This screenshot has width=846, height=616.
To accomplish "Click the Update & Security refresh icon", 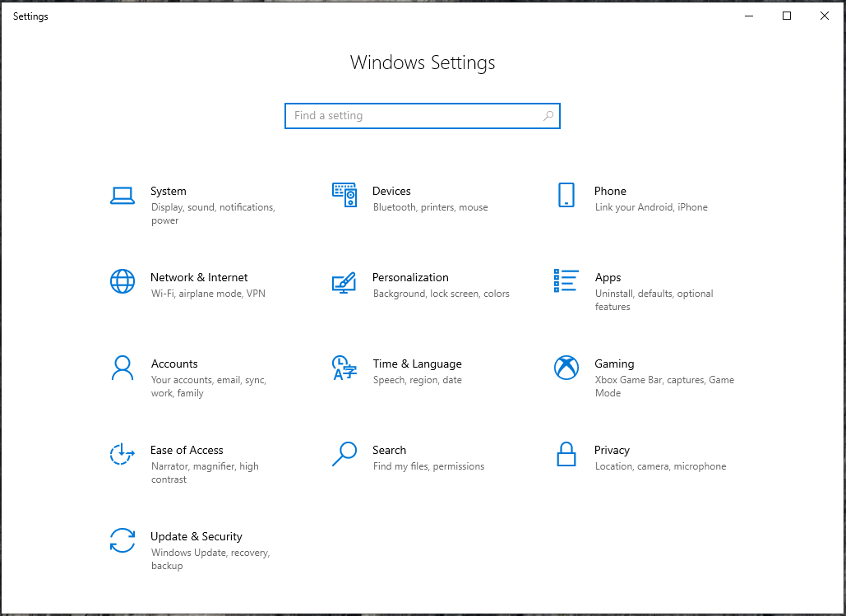I will pyautogui.click(x=122, y=541).
